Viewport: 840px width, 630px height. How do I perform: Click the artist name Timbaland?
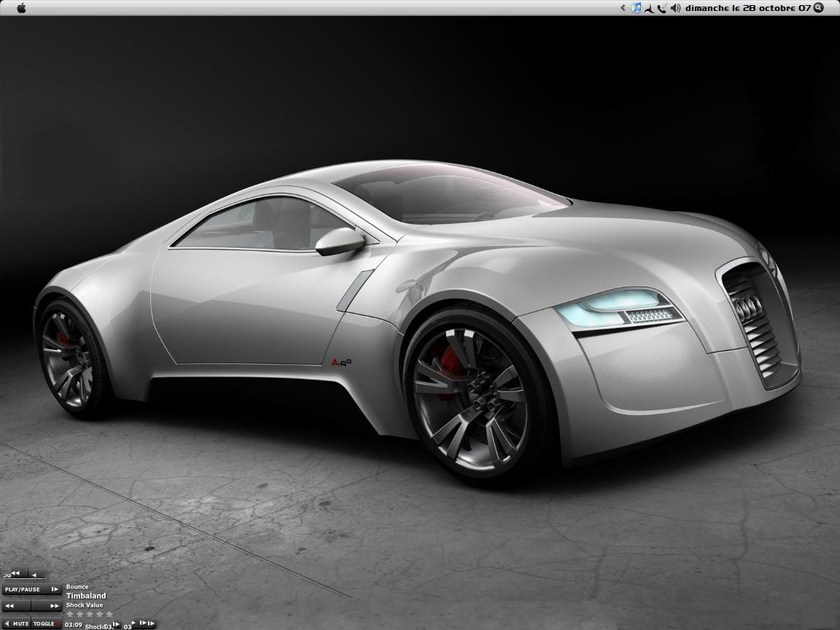point(86,596)
